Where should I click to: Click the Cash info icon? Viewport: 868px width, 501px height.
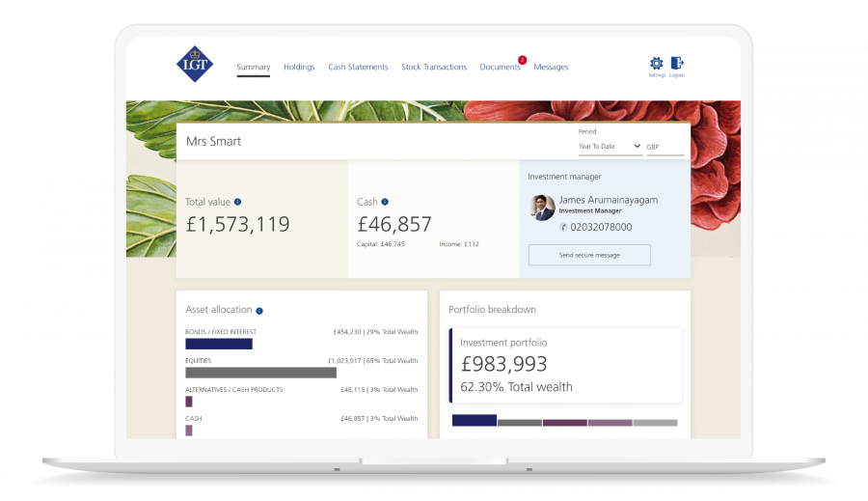click(x=385, y=202)
